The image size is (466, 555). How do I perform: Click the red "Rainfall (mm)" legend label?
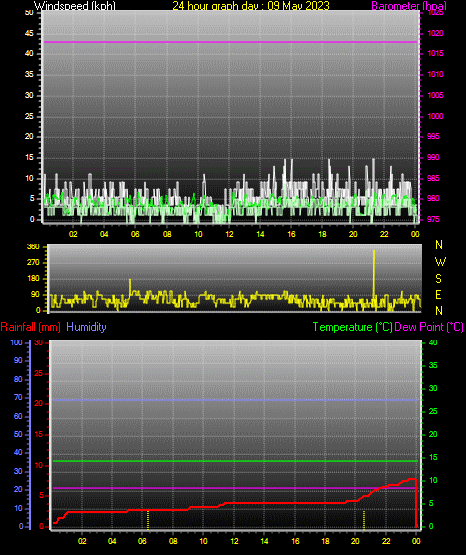[30, 327]
